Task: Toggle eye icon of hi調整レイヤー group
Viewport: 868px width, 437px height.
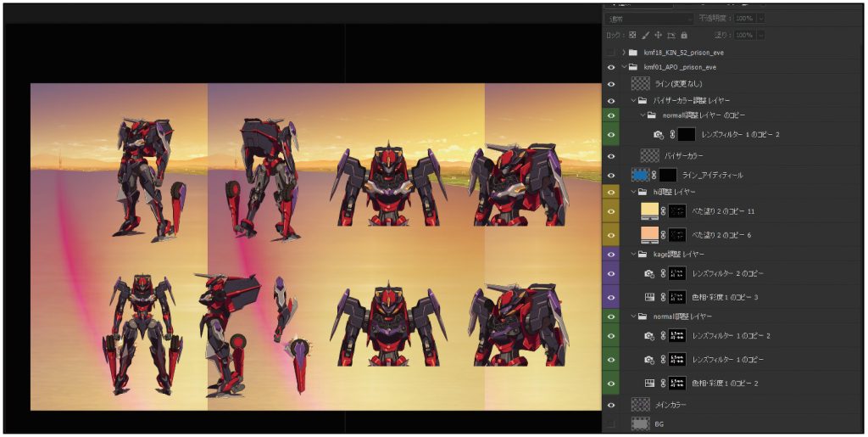Action: point(610,192)
